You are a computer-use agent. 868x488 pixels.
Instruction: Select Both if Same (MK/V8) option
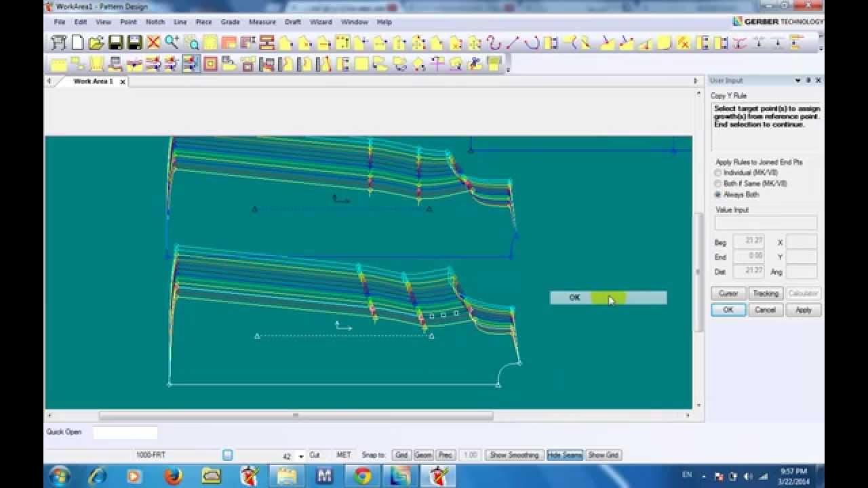717,184
